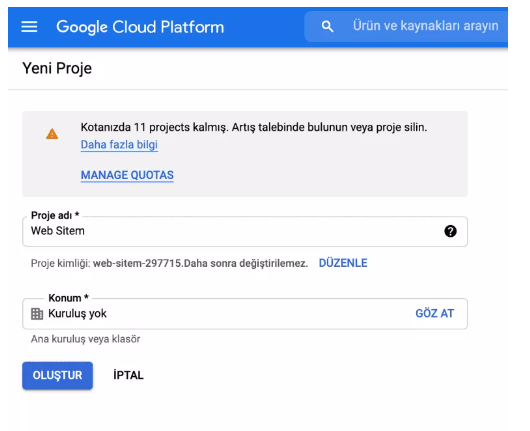This screenshot has height=431, width=530.
Task: Click the search magnifier icon
Action: click(x=327, y=26)
